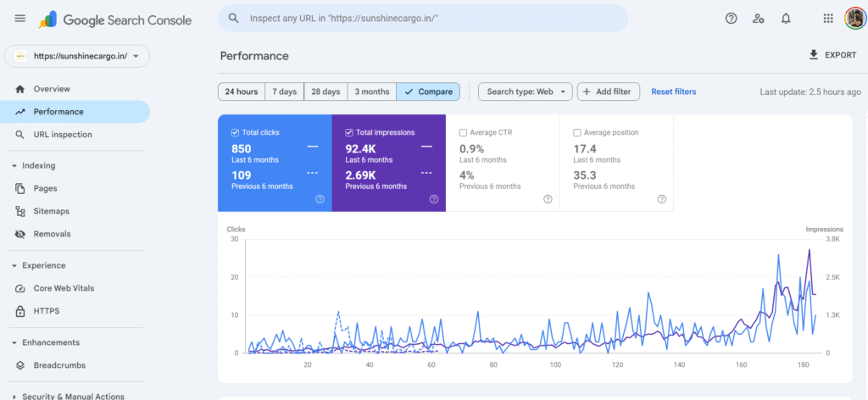Open the Search type: Web dropdown
Image resolution: width=868 pixels, height=400 pixels.
(526, 92)
